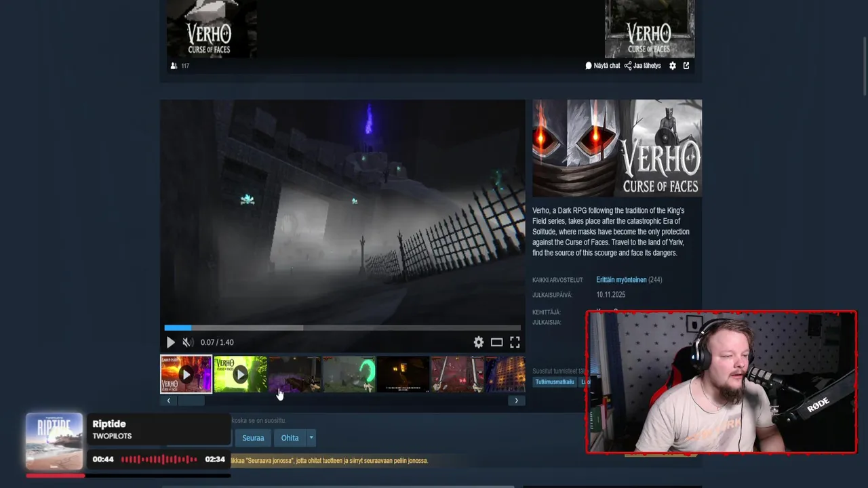Play the Verho trailer video
Viewport: 868px width, 488px height.
171,342
